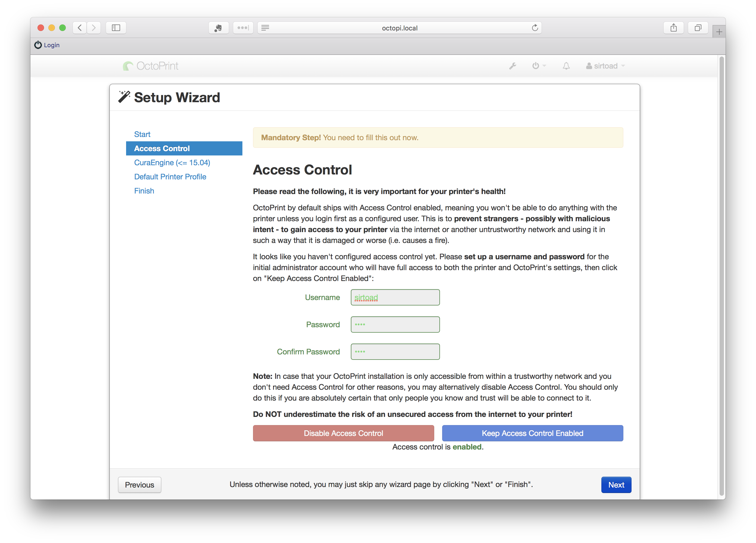Screen dimensions: 756x543
Task: Click the Password input field
Action: (x=395, y=324)
